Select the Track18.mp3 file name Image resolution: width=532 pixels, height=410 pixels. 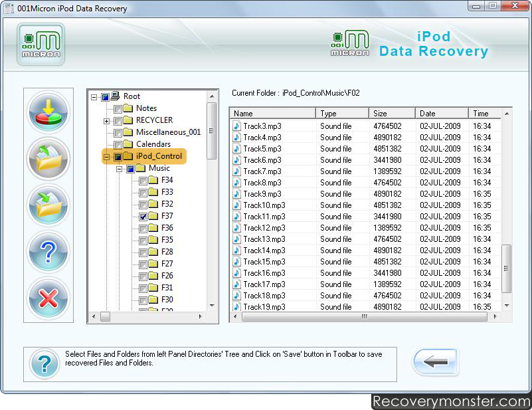264,296
